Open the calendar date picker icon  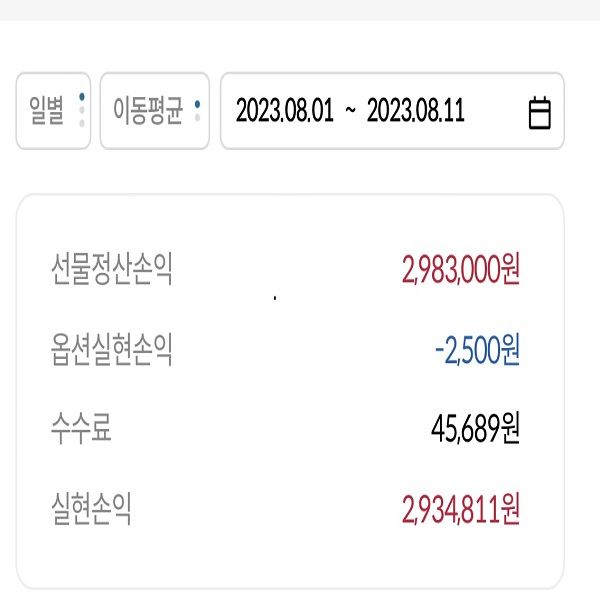(x=539, y=112)
